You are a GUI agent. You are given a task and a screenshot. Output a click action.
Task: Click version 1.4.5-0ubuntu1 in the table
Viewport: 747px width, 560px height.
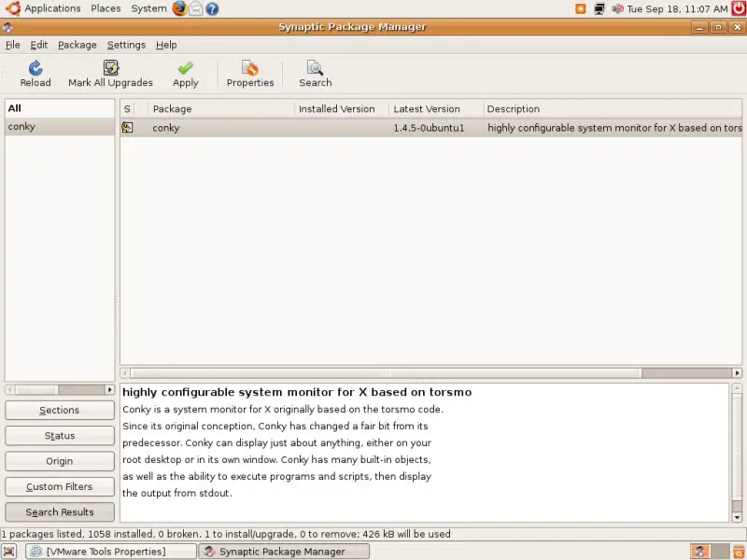429,128
